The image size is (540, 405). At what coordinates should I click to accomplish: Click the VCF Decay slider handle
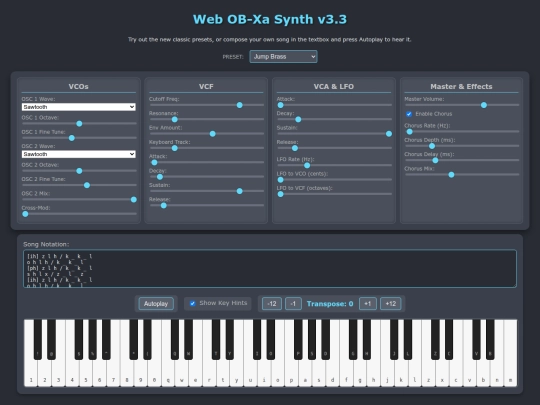(x=160, y=177)
